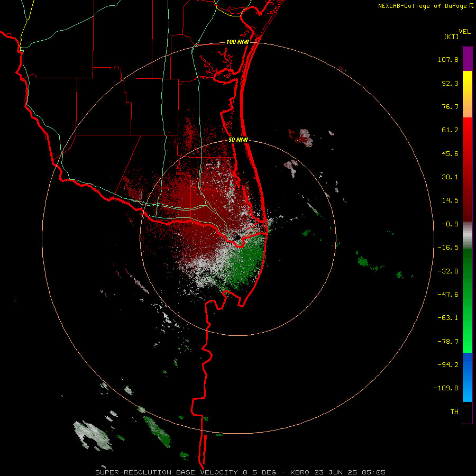Click the blue segment of the velocity color bar

[x=467, y=377]
